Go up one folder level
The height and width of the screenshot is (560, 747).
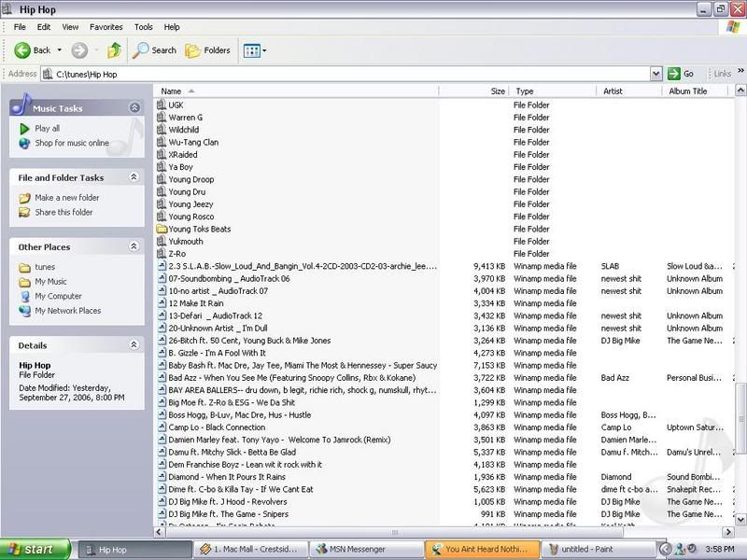[114, 50]
